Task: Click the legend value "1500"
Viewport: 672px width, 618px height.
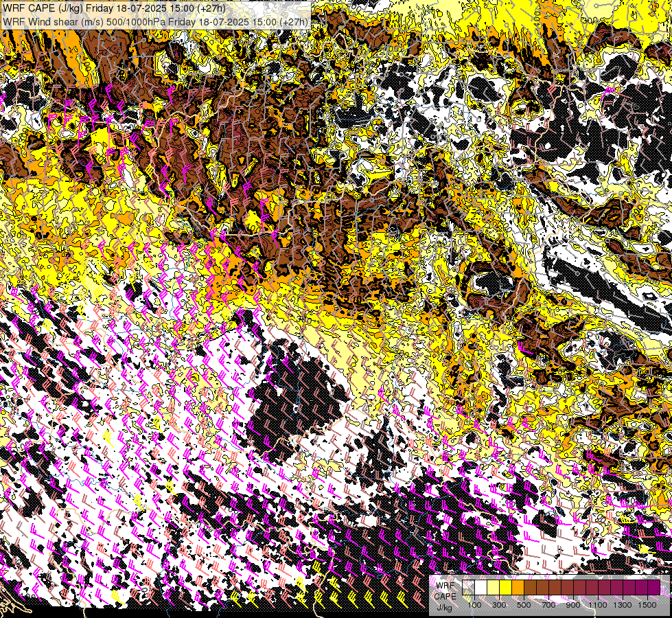Action: pos(647,605)
